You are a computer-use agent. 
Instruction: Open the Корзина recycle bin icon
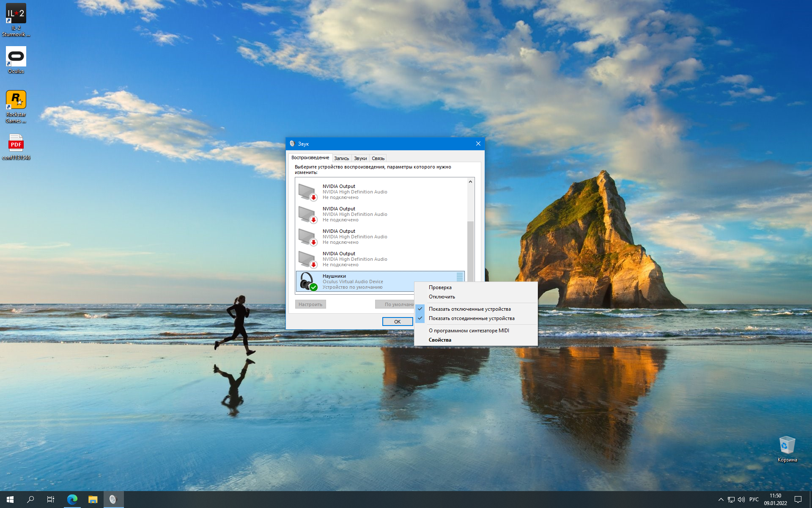[x=787, y=449]
